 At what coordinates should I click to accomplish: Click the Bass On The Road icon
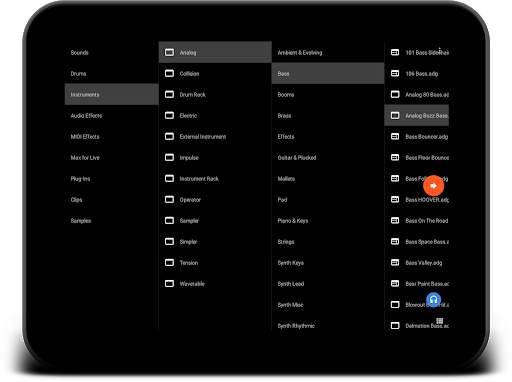click(x=395, y=220)
